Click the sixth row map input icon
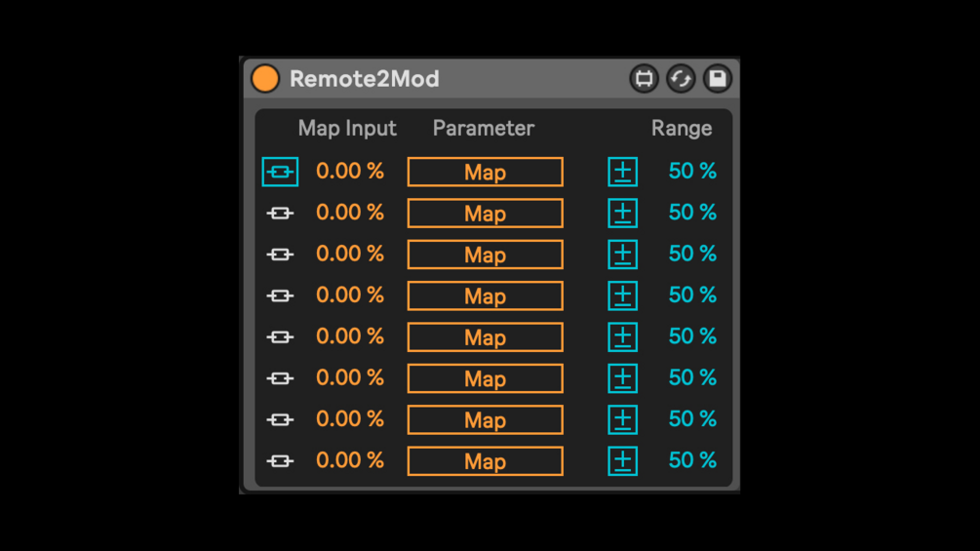 pyautogui.click(x=280, y=378)
